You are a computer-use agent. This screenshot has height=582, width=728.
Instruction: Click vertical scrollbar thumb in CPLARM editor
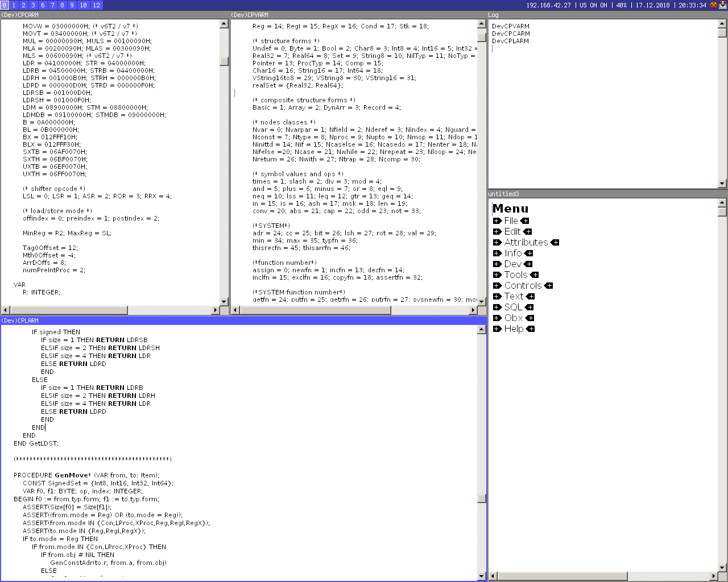coord(482,498)
